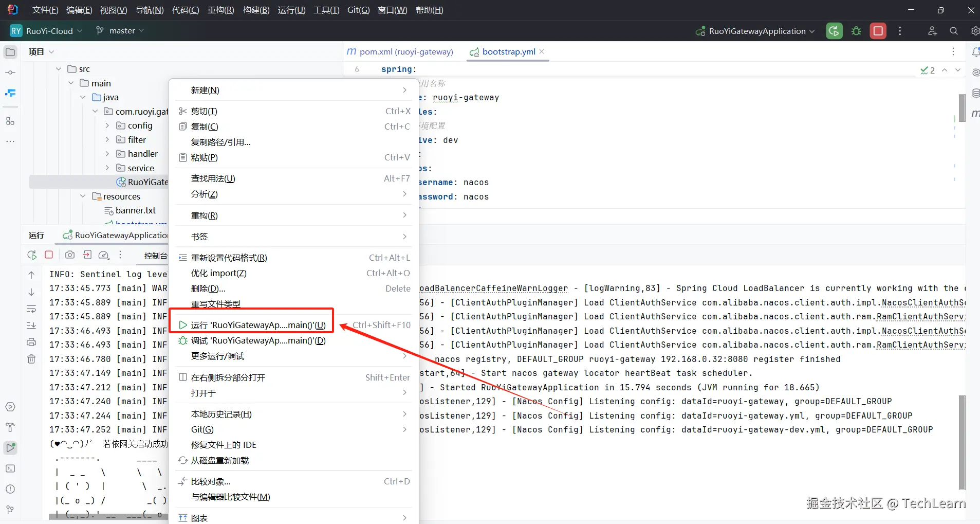Screen dimensions: 980x524
Task: Collapse the resources folder
Action: coord(83,196)
